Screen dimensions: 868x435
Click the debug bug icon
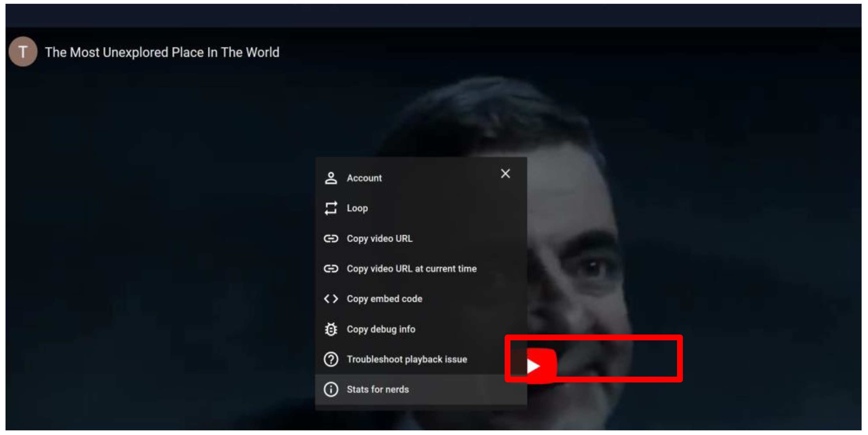pyautogui.click(x=331, y=329)
